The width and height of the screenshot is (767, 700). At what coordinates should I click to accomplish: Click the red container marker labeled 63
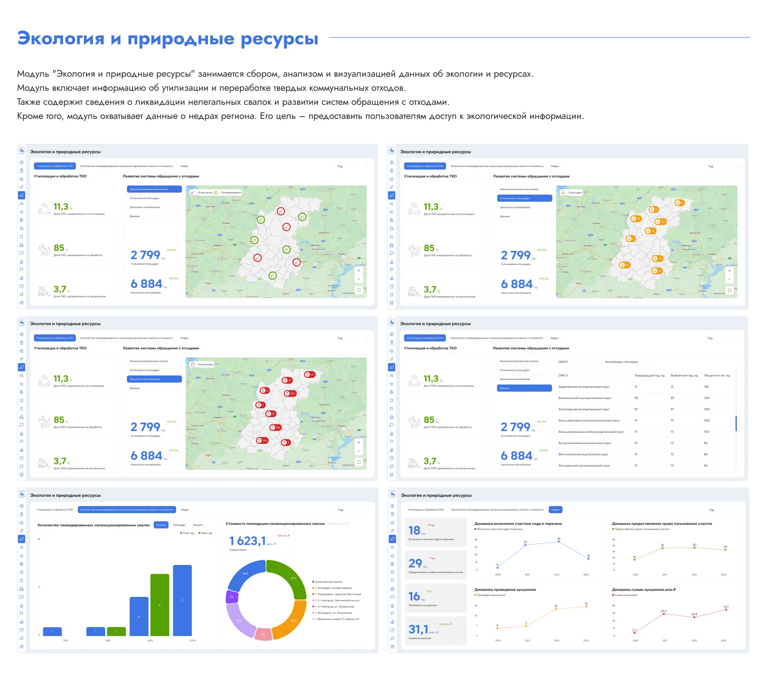coord(309,374)
